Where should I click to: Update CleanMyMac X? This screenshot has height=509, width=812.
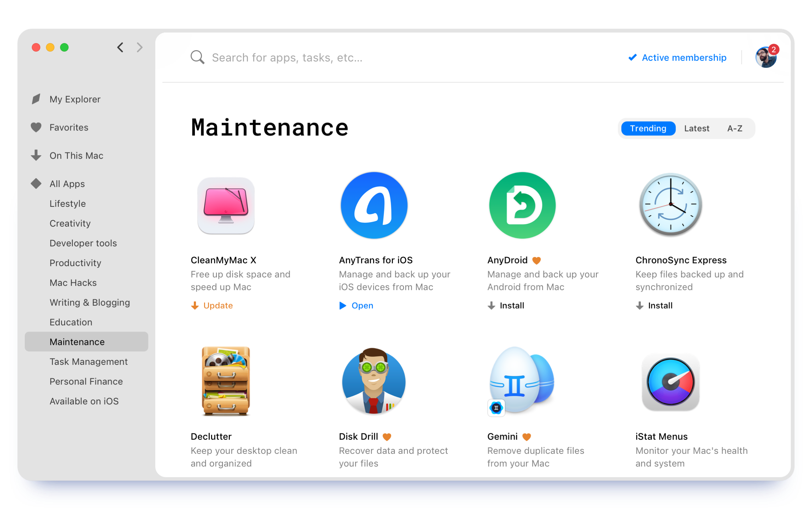point(212,305)
